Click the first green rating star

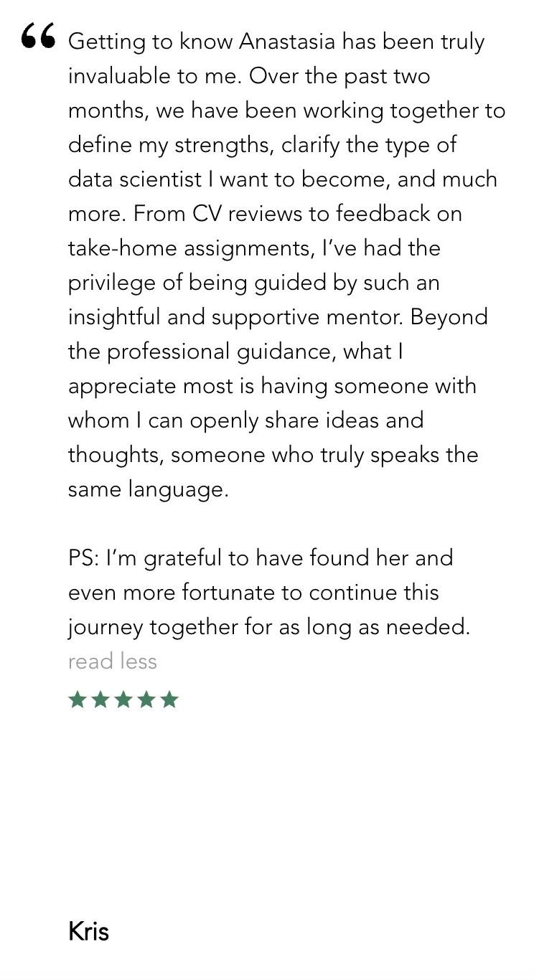coord(78,699)
